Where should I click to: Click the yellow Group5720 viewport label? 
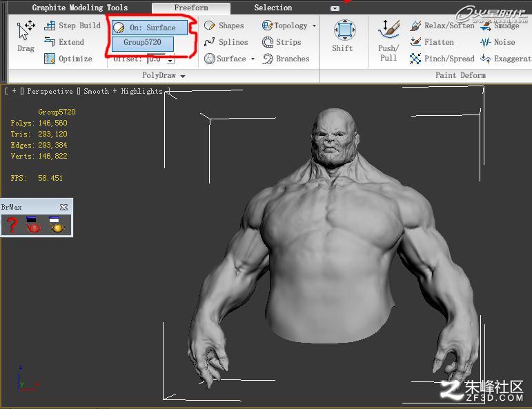pos(57,112)
